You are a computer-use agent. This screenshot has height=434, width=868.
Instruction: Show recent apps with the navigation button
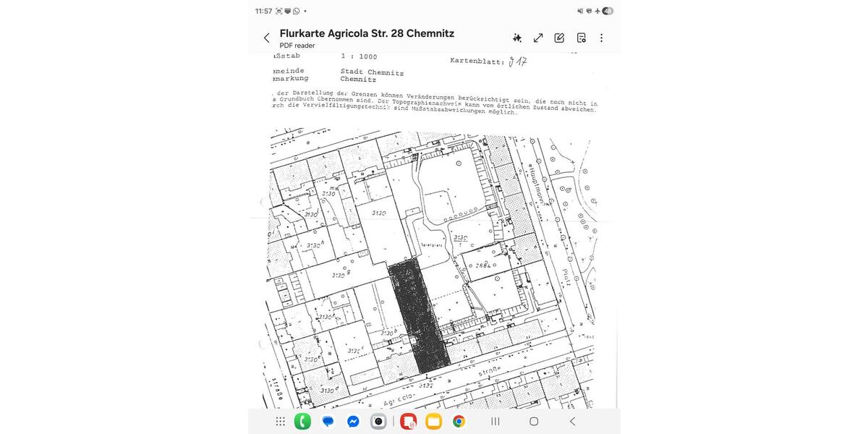tap(495, 421)
